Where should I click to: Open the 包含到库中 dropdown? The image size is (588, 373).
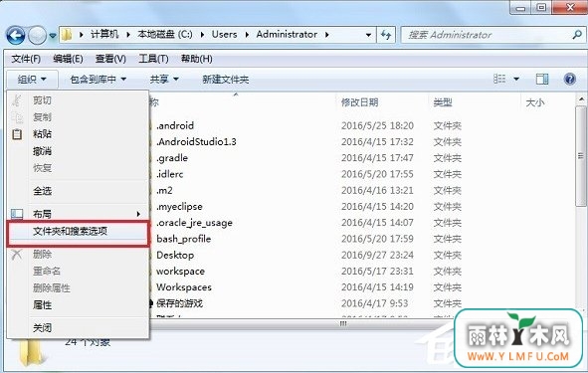pos(98,80)
